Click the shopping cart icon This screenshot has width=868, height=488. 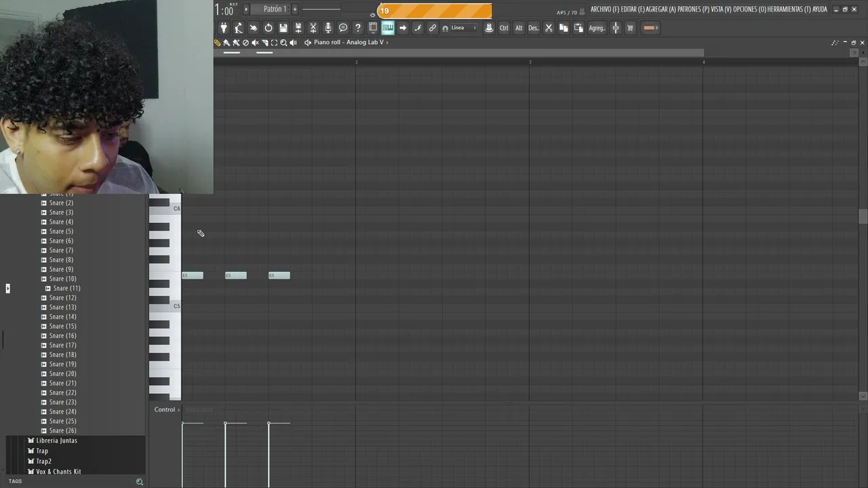tap(630, 28)
